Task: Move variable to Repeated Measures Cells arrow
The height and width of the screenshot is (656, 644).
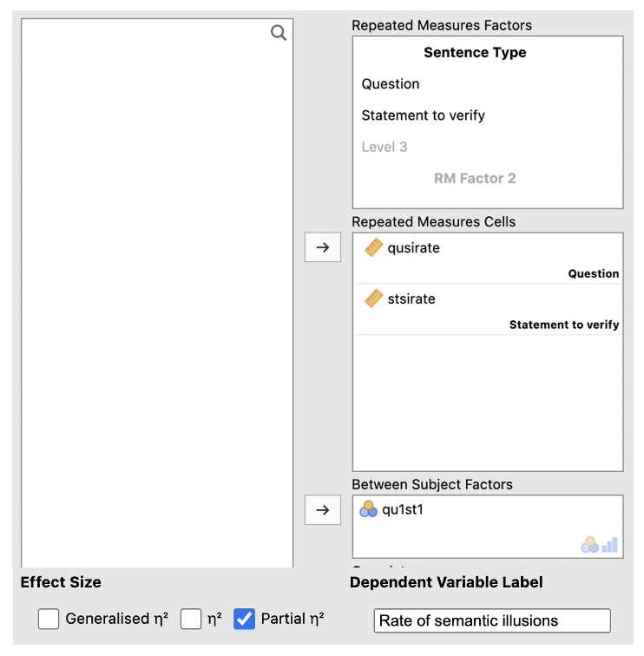Action: point(323,247)
